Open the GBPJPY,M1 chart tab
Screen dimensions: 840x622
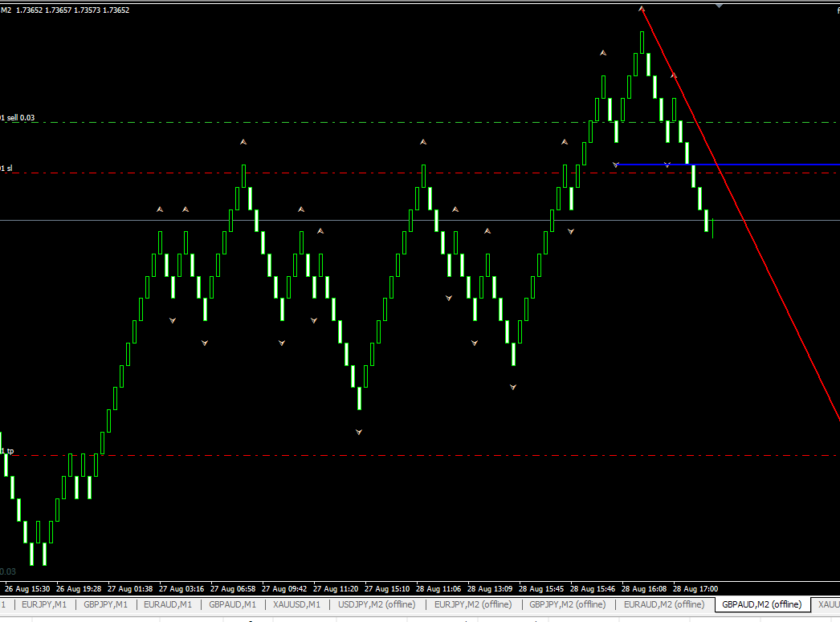105,604
